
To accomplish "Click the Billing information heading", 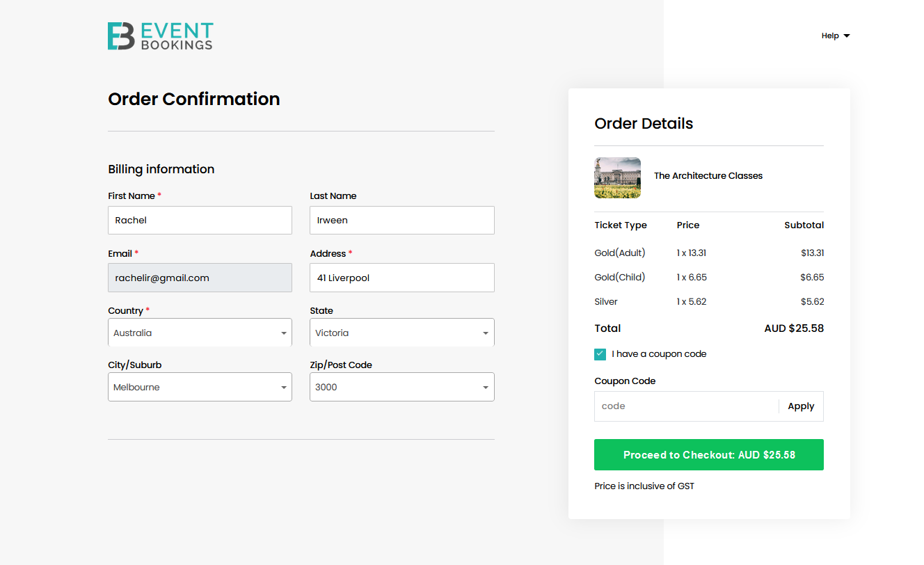I will 161,169.
